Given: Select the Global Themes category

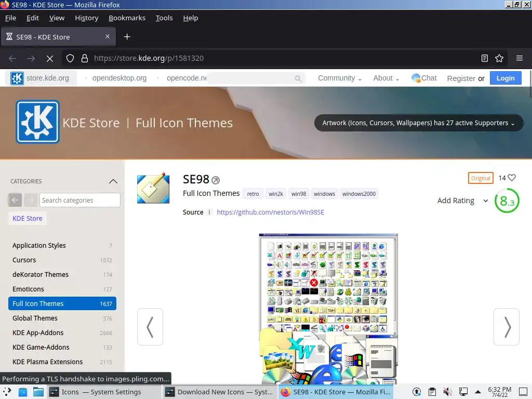Looking at the screenshot, I should pos(62,318).
